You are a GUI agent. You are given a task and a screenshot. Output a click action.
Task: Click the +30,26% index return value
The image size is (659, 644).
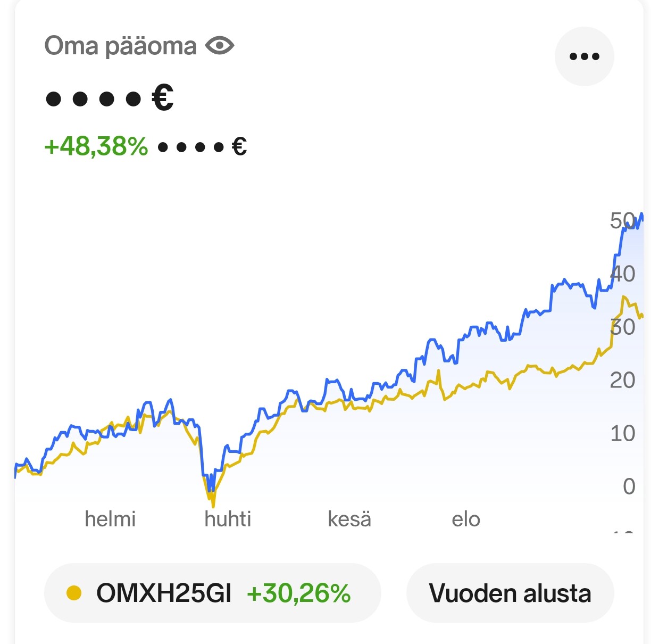[299, 593]
